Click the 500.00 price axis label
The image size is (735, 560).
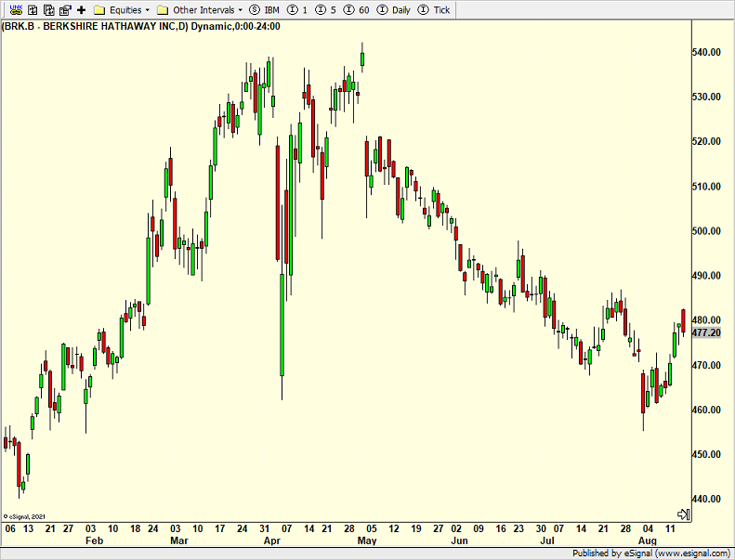[706, 230]
